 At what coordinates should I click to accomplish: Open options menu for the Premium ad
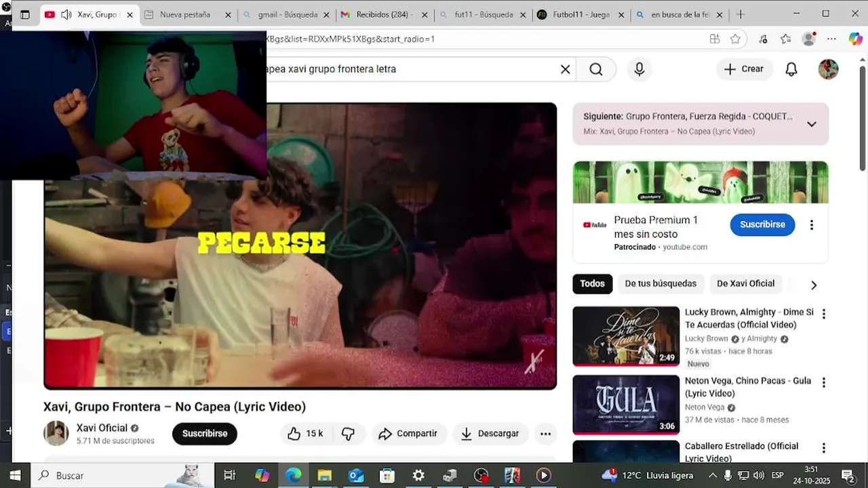click(811, 225)
